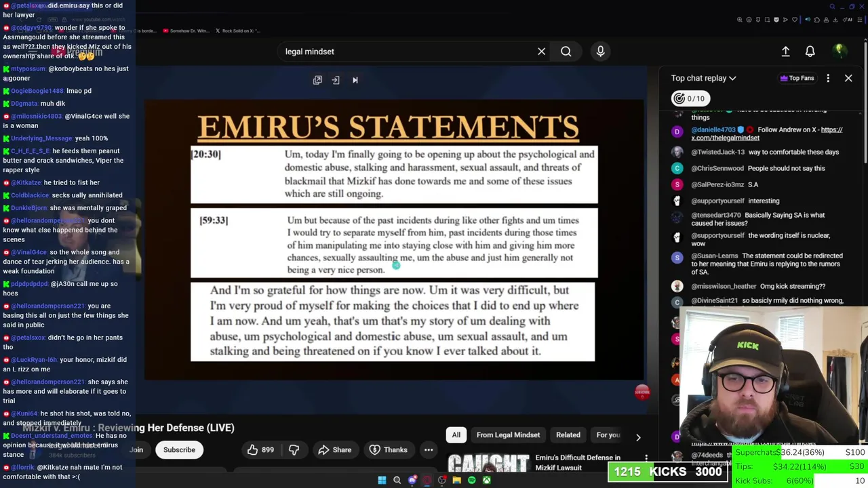Open 'Emiru's Difficult Defense in Mizkif Lawsuit' video
Screen dimensions: 868x488
click(578, 462)
